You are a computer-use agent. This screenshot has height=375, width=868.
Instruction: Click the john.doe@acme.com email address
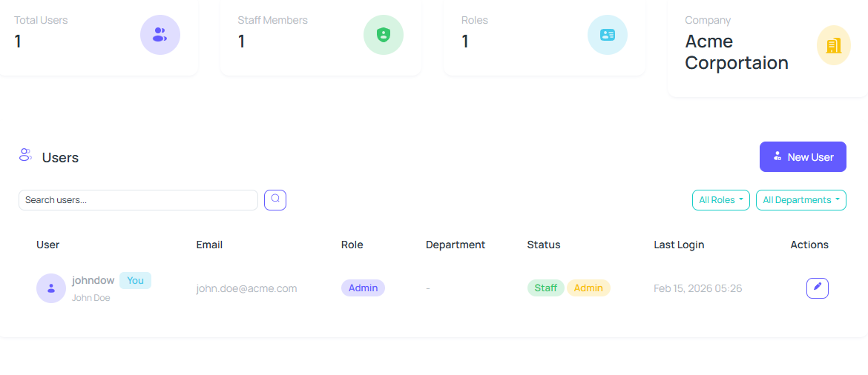[x=246, y=288]
